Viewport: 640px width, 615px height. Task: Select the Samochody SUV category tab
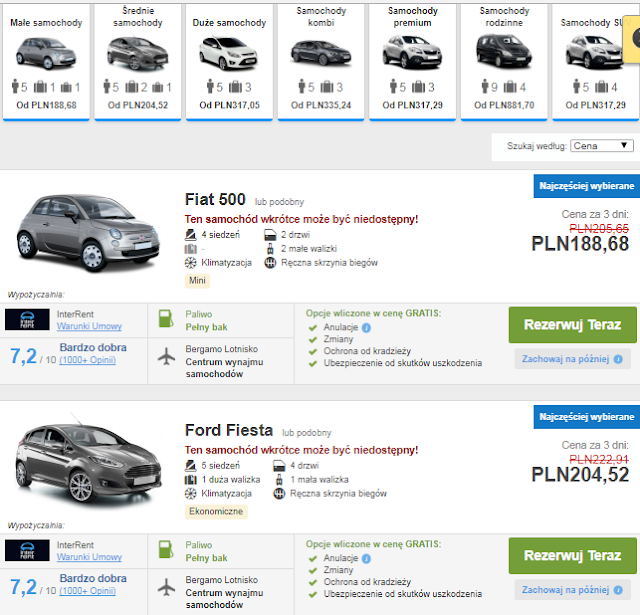coord(595,62)
